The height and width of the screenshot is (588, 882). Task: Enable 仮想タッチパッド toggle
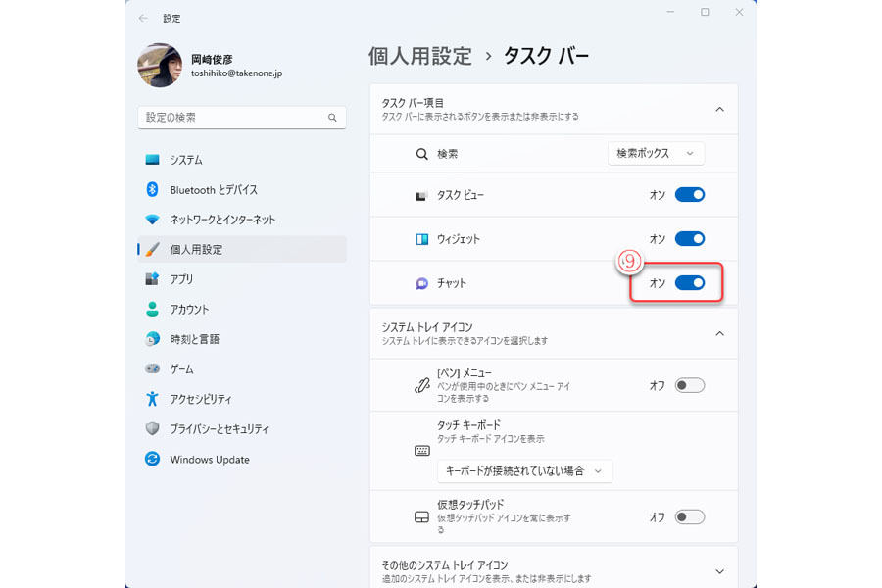click(x=690, y=516)
